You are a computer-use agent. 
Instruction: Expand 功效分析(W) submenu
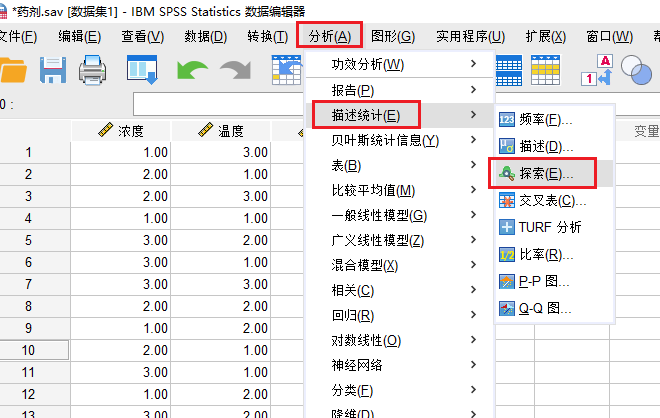399,64
